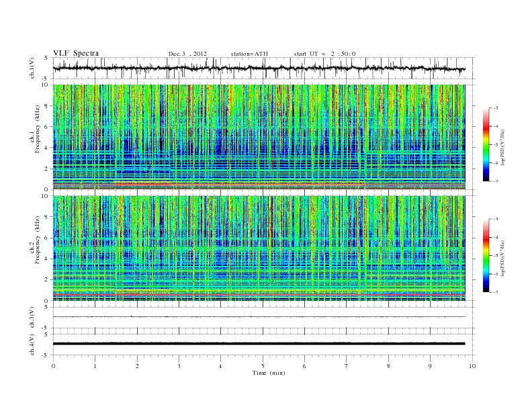This screenshot has width=532, height=411.
Task: Click time axis tick label "10"
Action: click(472, 366)
